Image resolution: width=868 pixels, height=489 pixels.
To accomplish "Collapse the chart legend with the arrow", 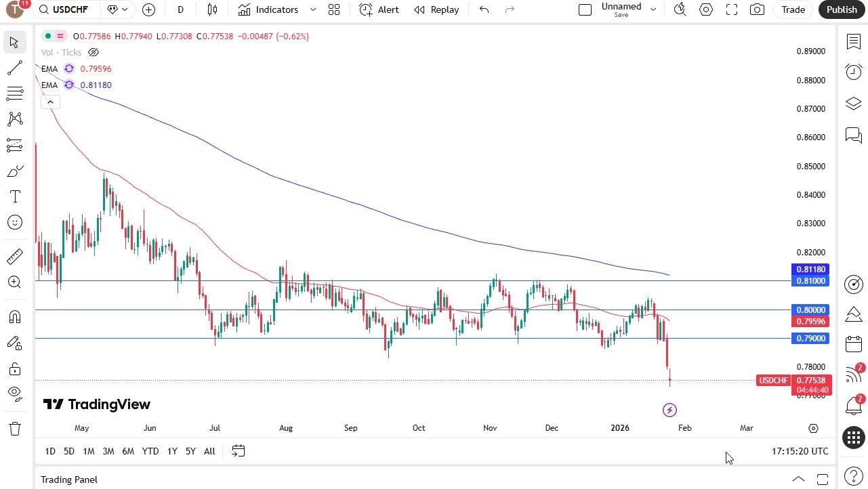I will (50, 102).
